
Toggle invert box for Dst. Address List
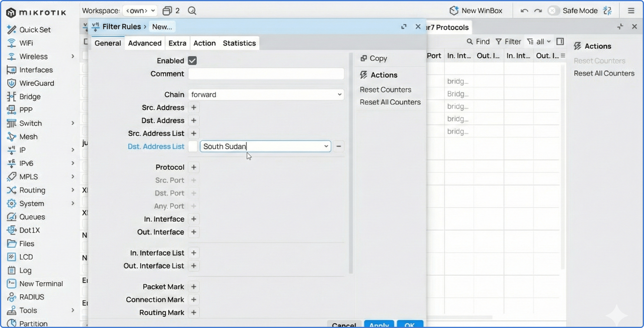(193, 146)
